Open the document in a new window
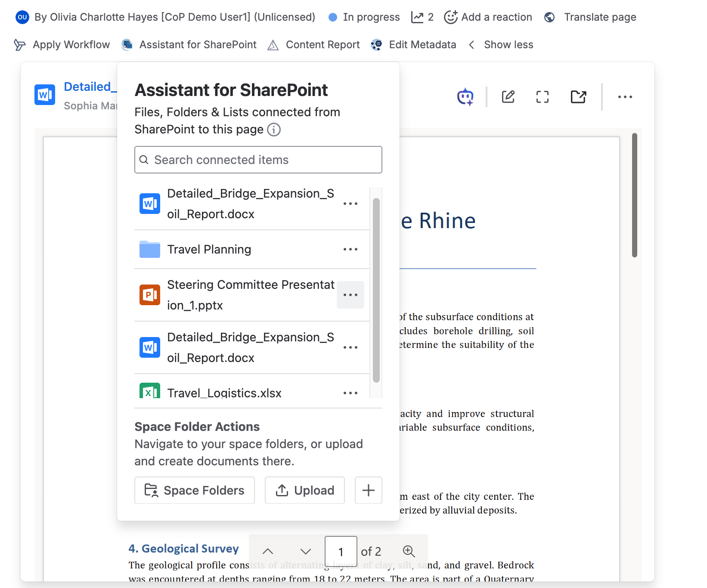Viewport: 707px width, 588px height. click(x=578, y=97)
